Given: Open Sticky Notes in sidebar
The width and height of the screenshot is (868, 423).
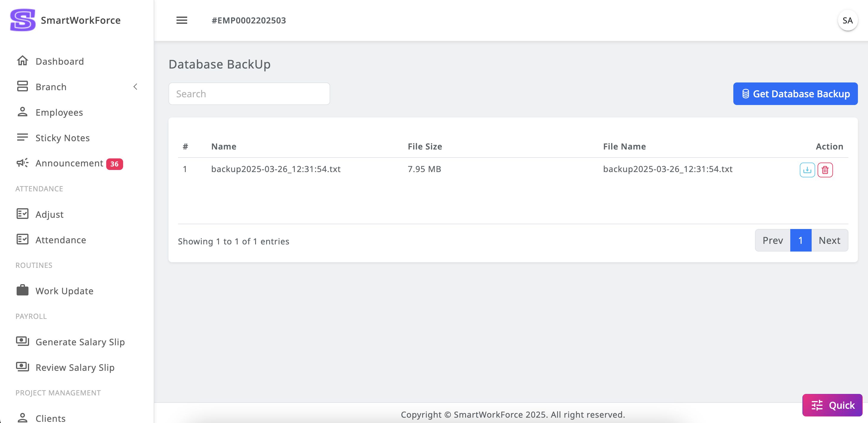Looking at the screenshot, I should pyautogui.click(x=62, y=138).
